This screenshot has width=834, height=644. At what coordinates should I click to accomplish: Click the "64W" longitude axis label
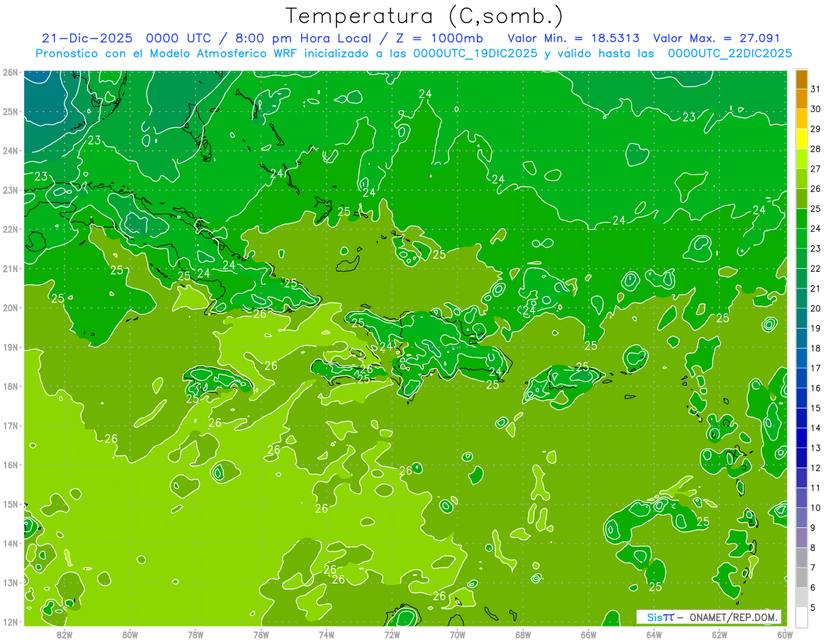click(654, 634)
